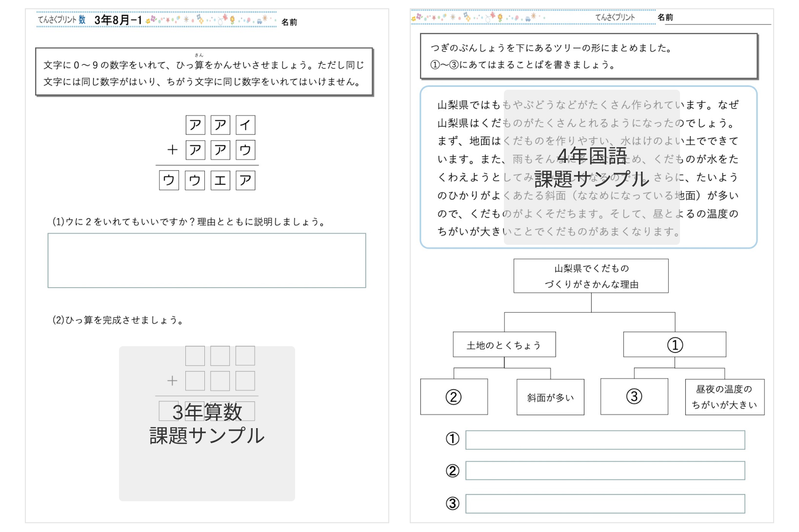This screenshot has width=799, height=532.
Task: Select the 4年国語 課題サンプル overlay
Action: pyautogui.click(x=591, y=167)
